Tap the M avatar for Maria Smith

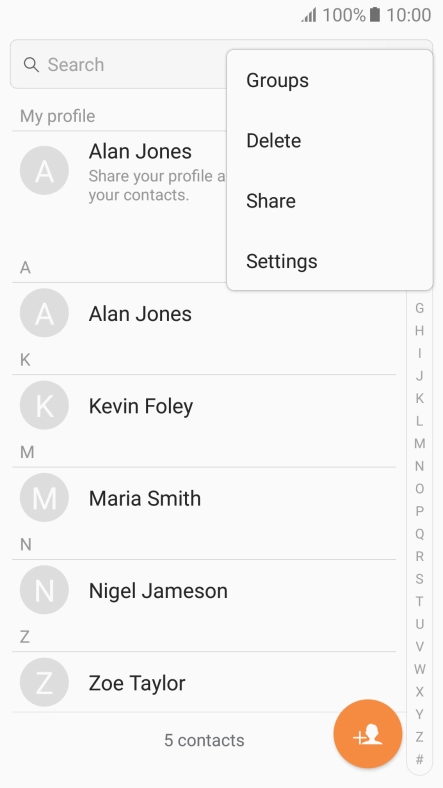click(x=44, y=498)
